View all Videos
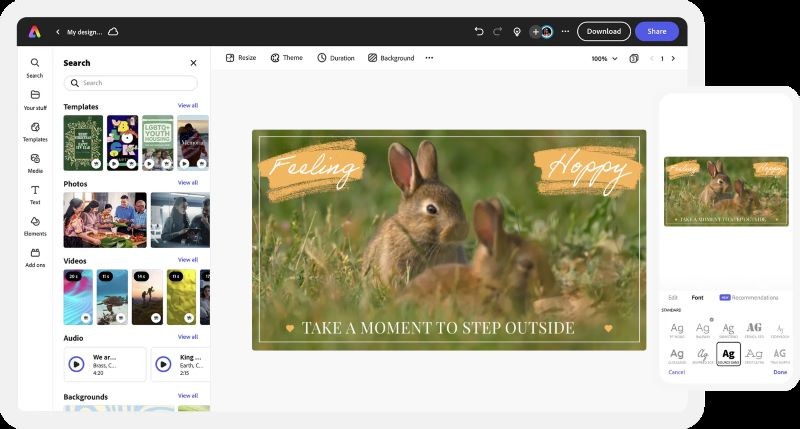Image resolution: width=800 pixels, height=429 pixels. [x=188, y=260]
